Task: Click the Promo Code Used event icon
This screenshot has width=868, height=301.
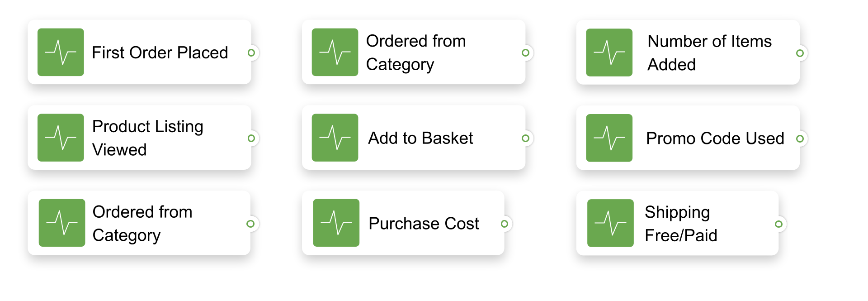Action: point(609,139)
